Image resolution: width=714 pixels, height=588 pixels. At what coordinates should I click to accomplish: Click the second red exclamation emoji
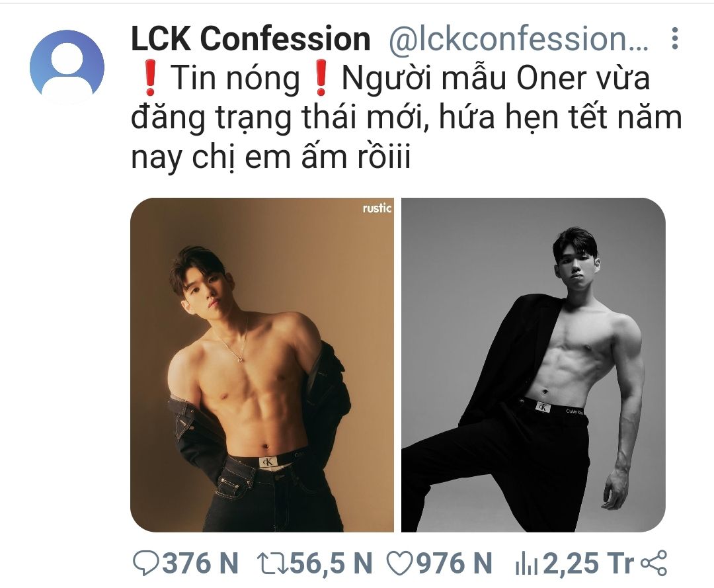point(321,78)
